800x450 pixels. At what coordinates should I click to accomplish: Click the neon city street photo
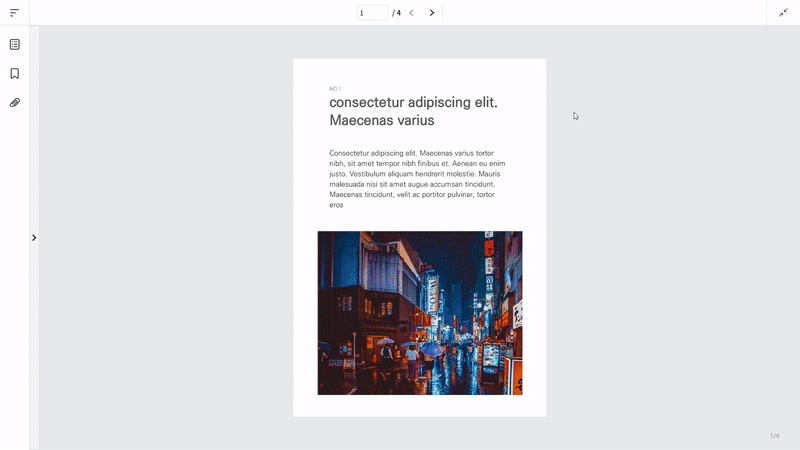coord(420,313)
